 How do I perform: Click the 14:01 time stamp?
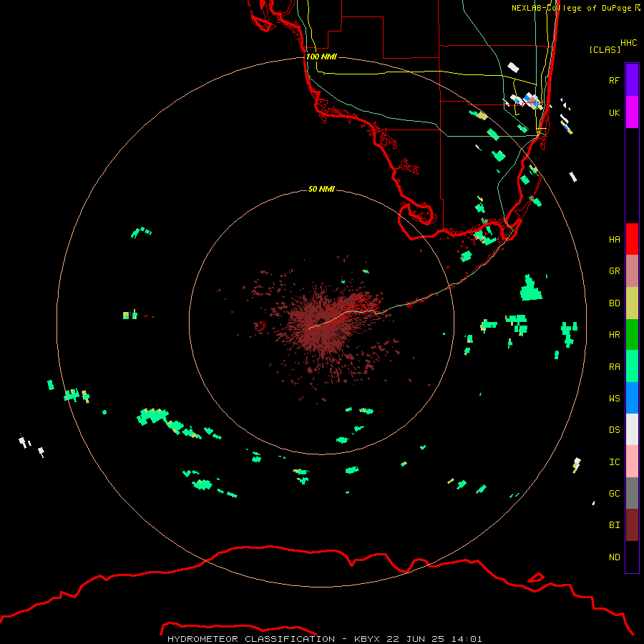click(x=466, y=639)
